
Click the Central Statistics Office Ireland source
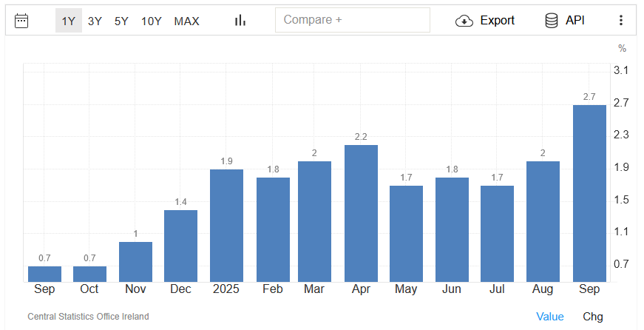click(88, 317)
